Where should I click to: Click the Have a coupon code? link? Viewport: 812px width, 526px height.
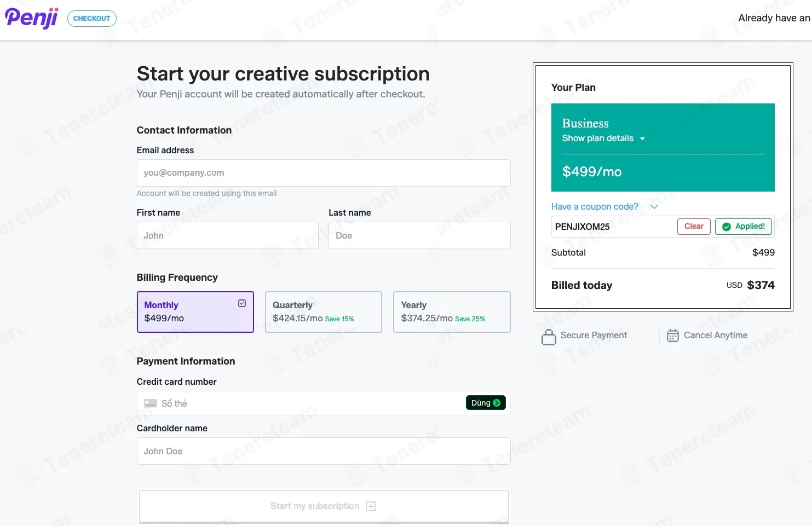pos(595,207)
